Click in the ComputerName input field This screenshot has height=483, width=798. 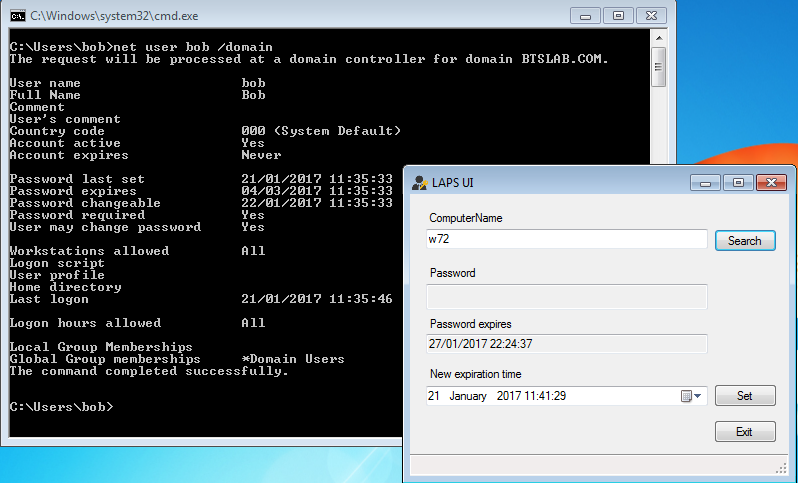point(566,239)
